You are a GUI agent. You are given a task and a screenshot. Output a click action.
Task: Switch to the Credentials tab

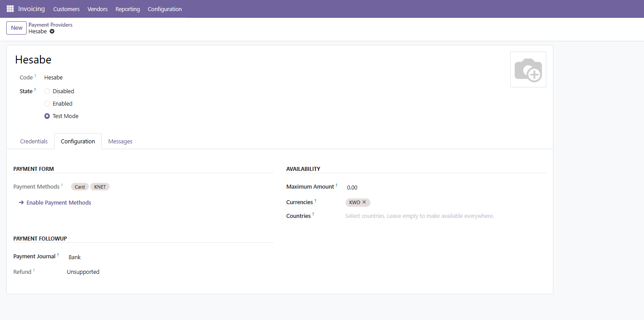34,142
